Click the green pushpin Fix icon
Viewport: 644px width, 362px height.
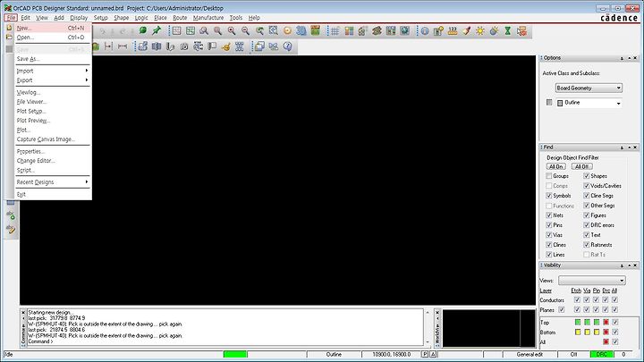tap(157, 30)
